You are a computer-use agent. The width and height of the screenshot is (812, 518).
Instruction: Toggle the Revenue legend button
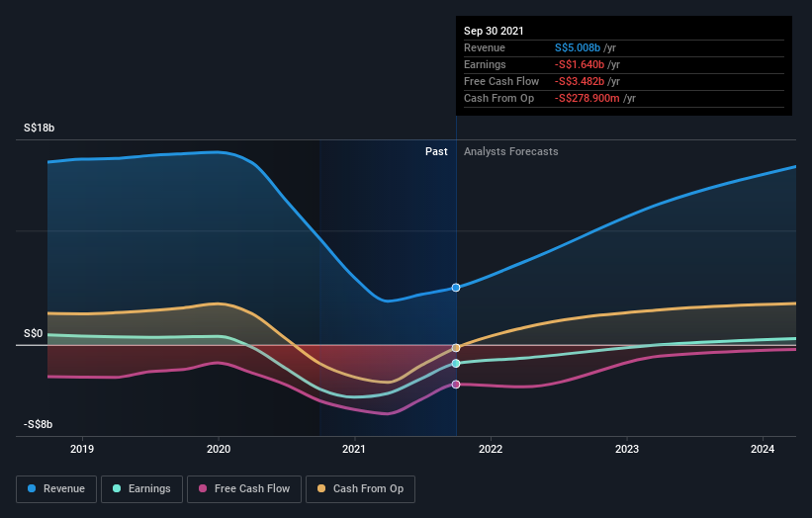point(56,489)
